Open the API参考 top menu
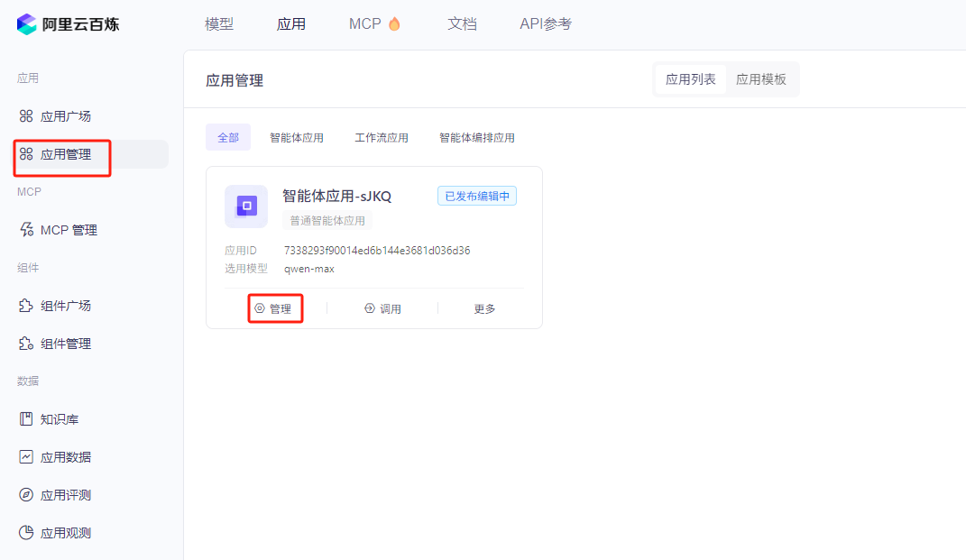The height and width of the screenshot is (560, 966). click(546, 24)
